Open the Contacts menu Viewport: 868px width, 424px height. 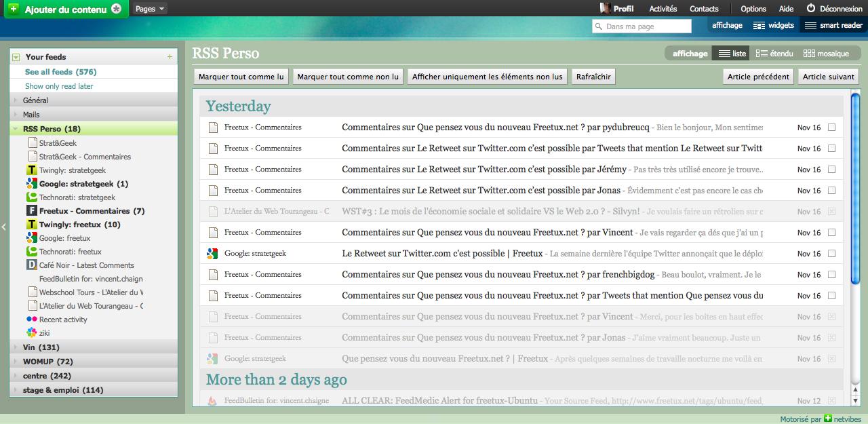704,9
